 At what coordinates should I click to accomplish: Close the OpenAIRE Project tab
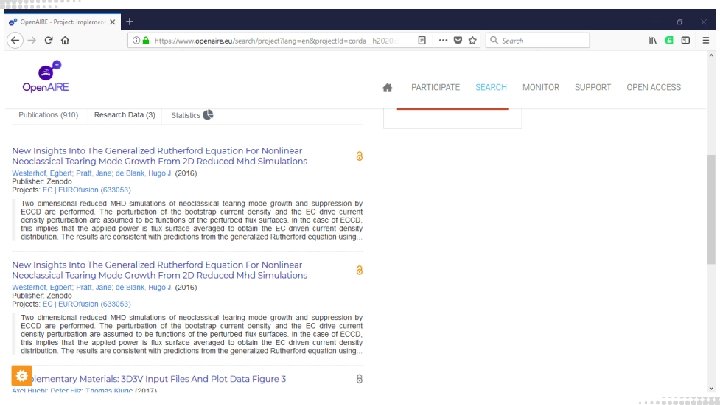coord(112,22)
